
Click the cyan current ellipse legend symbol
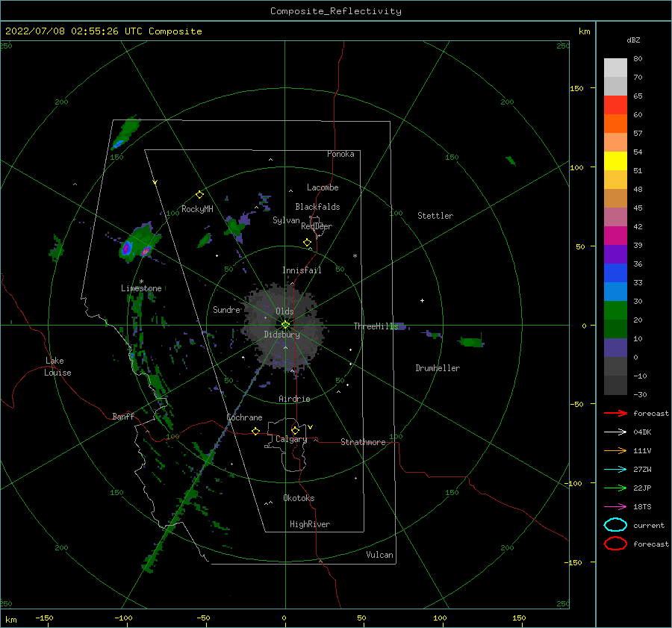pos(615,525)
